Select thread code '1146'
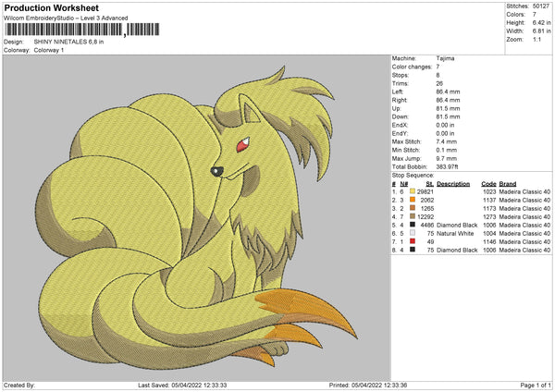 point(489,241)
